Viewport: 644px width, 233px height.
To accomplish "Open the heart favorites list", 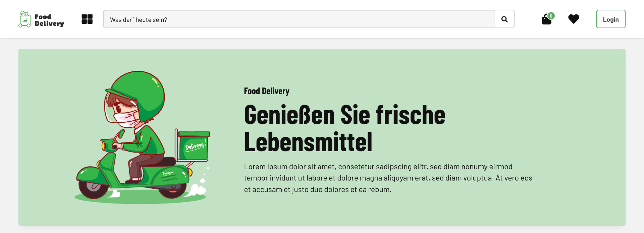I will [x=574, y=19].
